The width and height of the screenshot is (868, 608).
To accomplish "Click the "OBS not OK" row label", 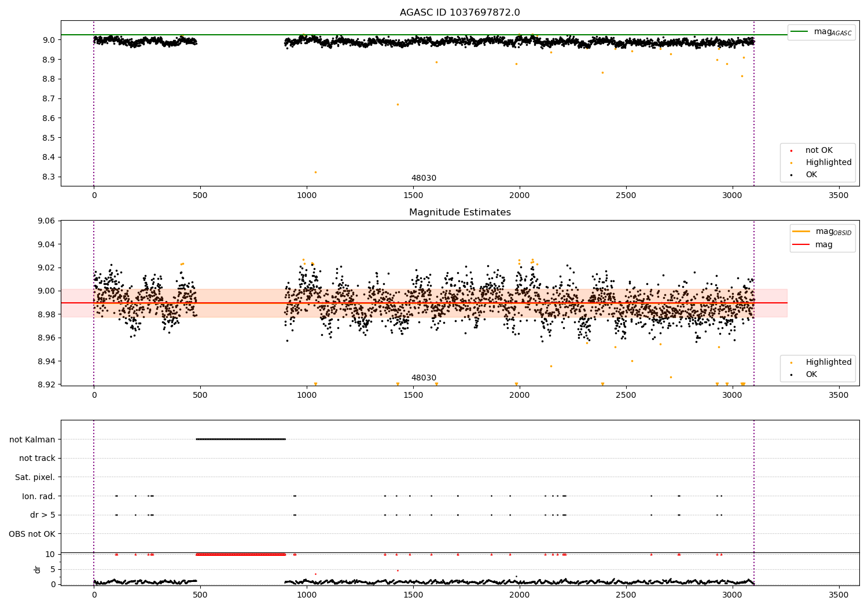I will 32,534.
